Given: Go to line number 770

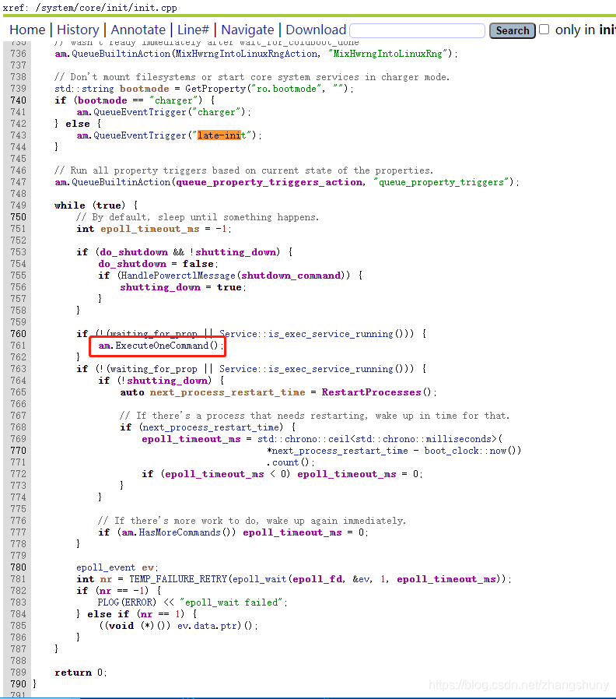Looking at the screenshot, I should point(18,451).
